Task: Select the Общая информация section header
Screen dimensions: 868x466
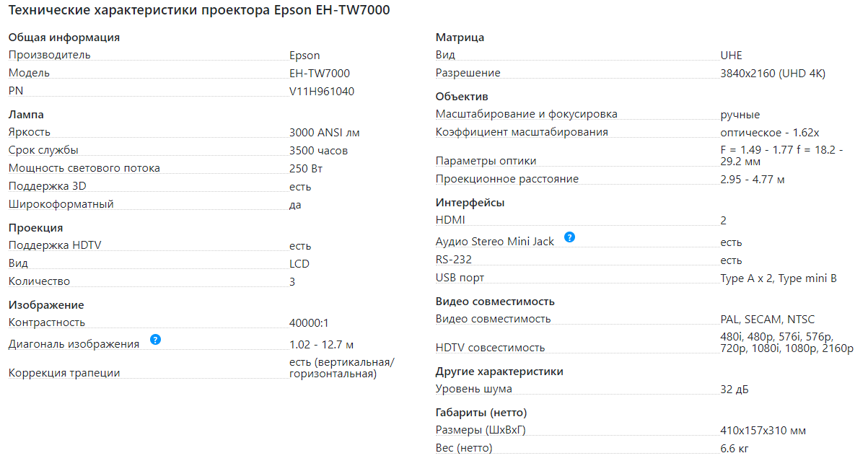Action: click(x=64, y=38)
